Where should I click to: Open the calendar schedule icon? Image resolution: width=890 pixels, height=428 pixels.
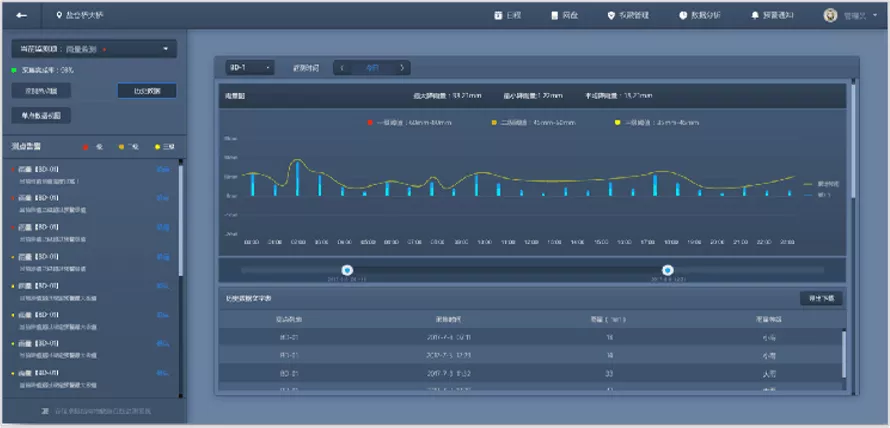tap(498, 15)
